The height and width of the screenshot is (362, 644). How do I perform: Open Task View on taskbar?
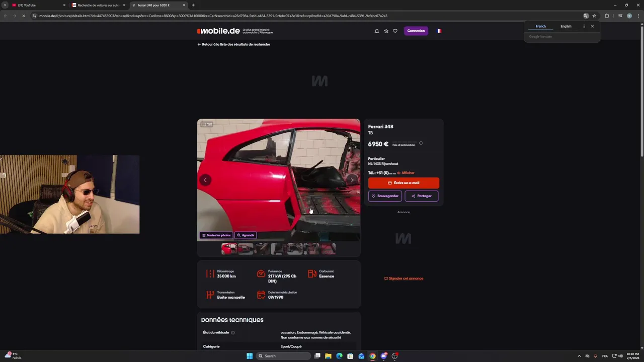317,356
